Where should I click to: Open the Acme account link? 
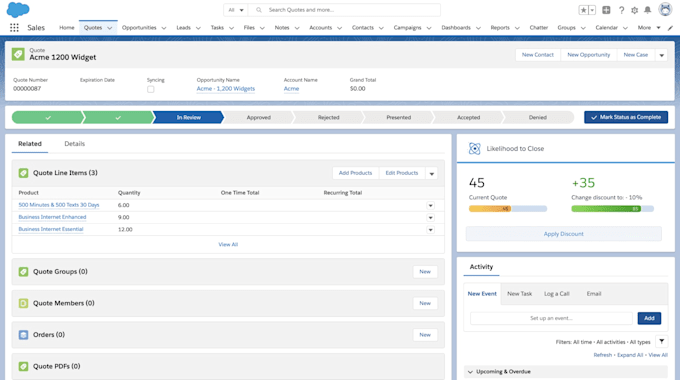pos(291,89)
